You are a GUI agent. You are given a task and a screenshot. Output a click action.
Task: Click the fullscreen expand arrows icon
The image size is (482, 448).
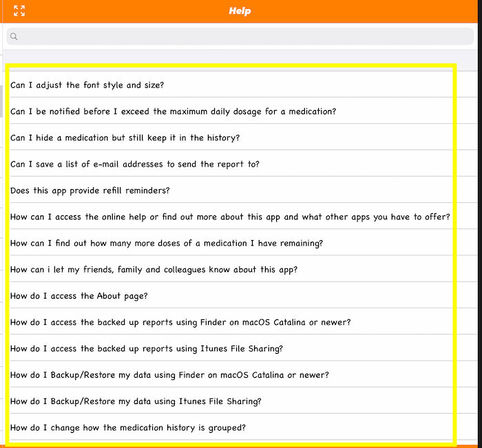pos(19,11)
